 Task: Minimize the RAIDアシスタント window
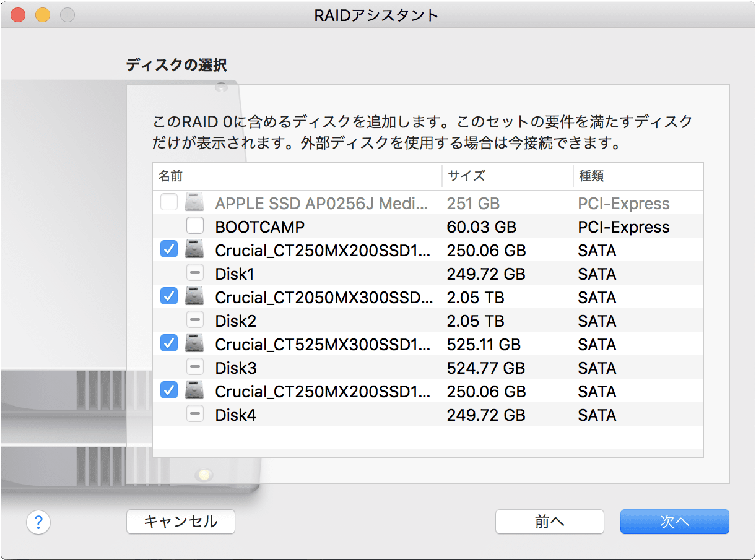click(x=42, y=15)
